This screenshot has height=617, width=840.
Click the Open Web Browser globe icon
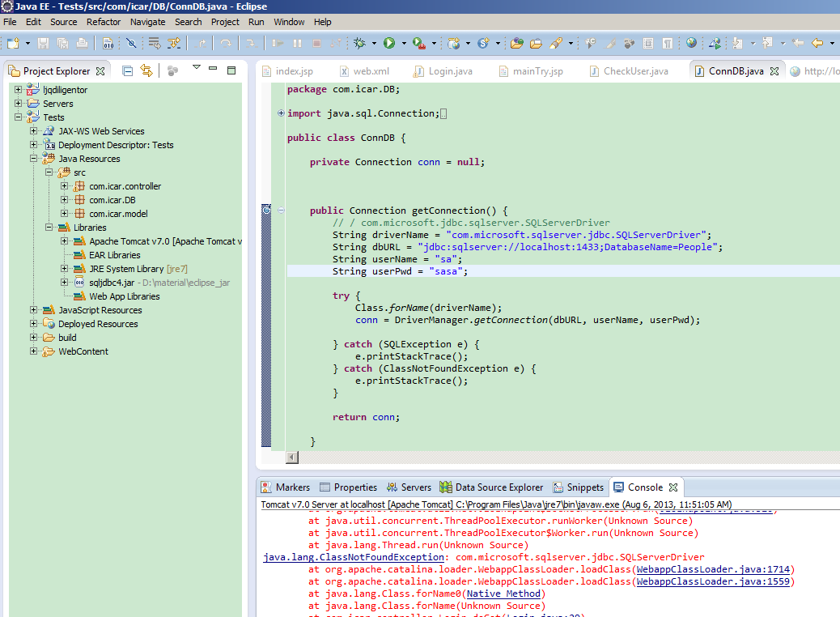tap(692, 43)
